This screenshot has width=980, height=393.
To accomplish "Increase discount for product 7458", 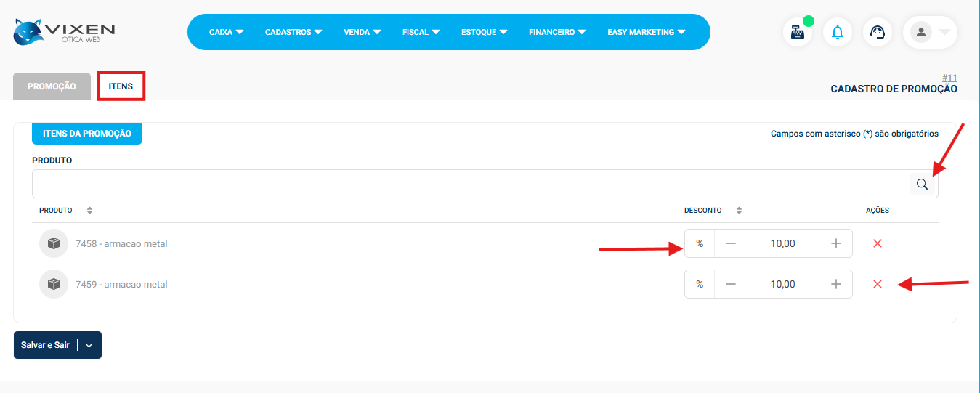I will 835,243.
